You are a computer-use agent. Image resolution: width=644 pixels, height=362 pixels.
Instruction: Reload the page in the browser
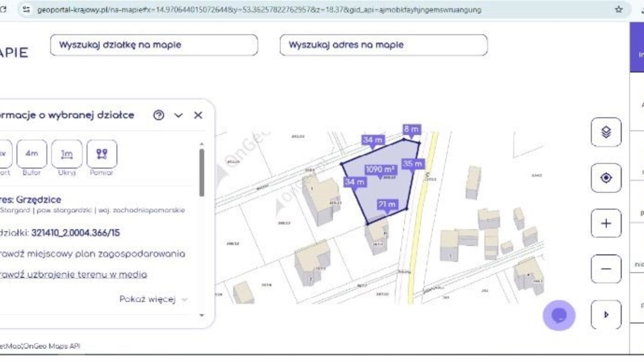(x=3, y=9)
